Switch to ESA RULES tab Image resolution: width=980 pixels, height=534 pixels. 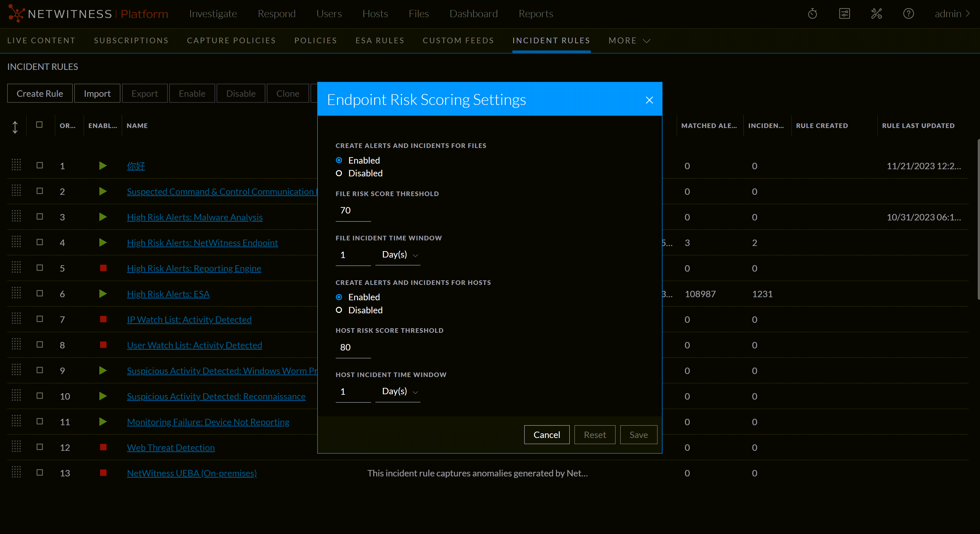point(379,41)
